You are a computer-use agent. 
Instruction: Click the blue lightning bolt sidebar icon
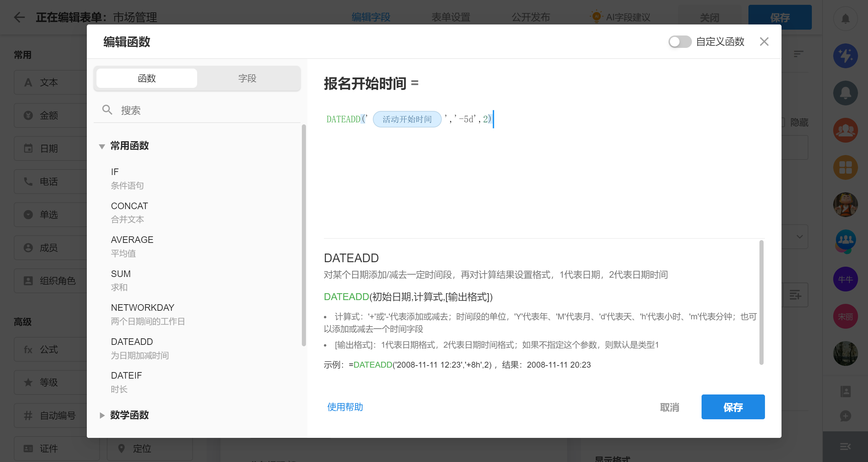tap(845, 56)
